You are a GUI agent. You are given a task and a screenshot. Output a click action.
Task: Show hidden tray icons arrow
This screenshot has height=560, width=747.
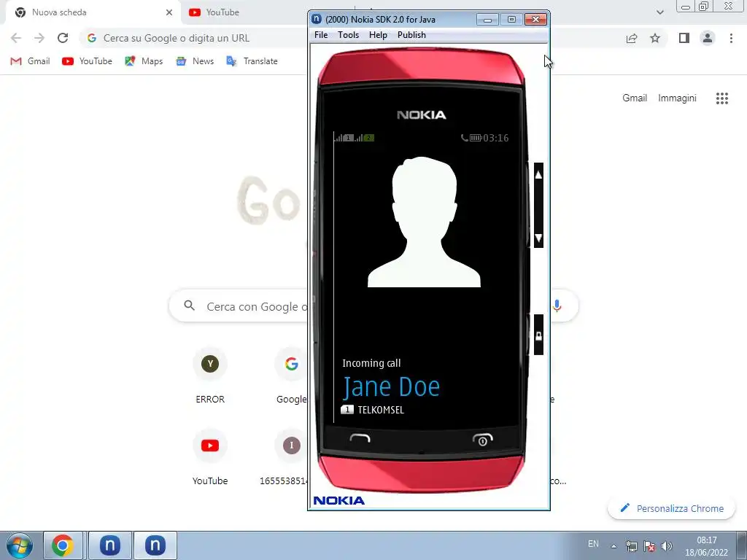(614, 546)
